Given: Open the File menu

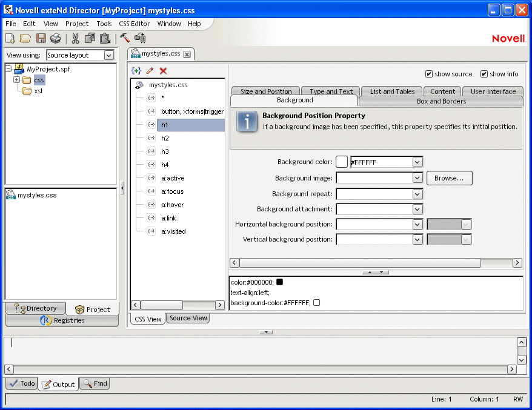Looking at the screenshot, I should (10, 24).
